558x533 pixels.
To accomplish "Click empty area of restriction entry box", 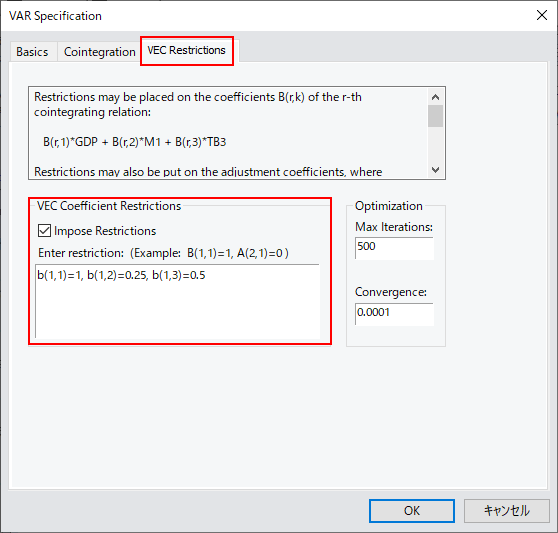I will pyautogui.click(x=177, y=311).
